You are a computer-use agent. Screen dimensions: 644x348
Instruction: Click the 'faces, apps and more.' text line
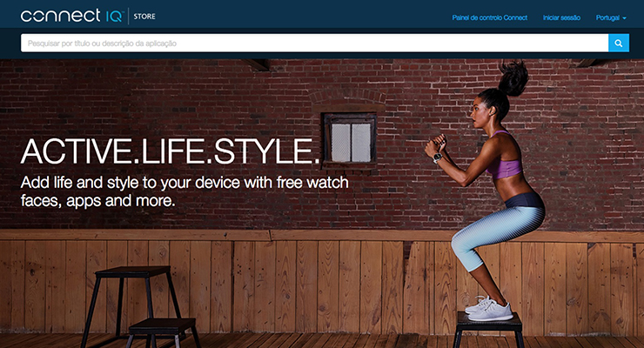click(x=97, y=201)
